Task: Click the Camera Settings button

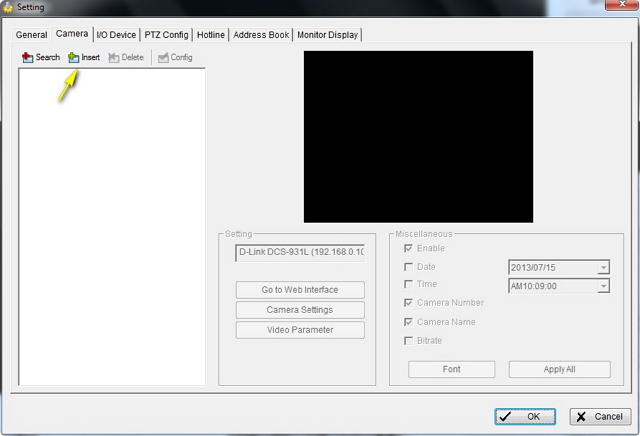Action: point(300,310)
